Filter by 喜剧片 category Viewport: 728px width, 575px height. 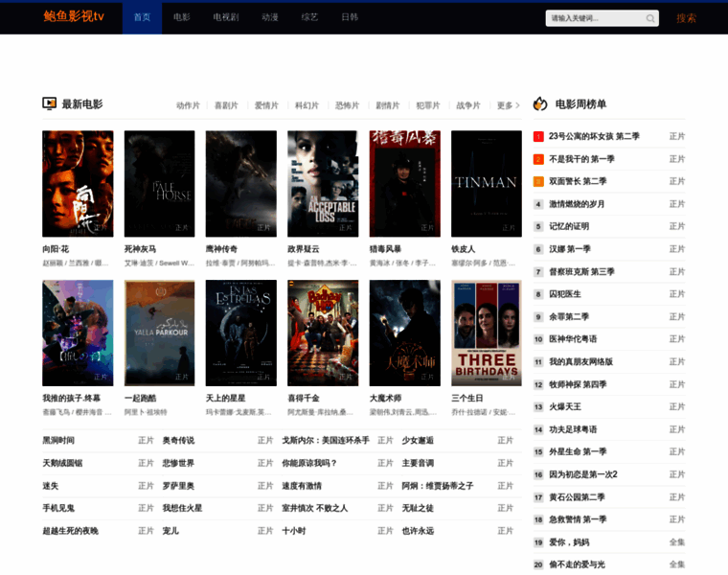(x=226, y=105)
